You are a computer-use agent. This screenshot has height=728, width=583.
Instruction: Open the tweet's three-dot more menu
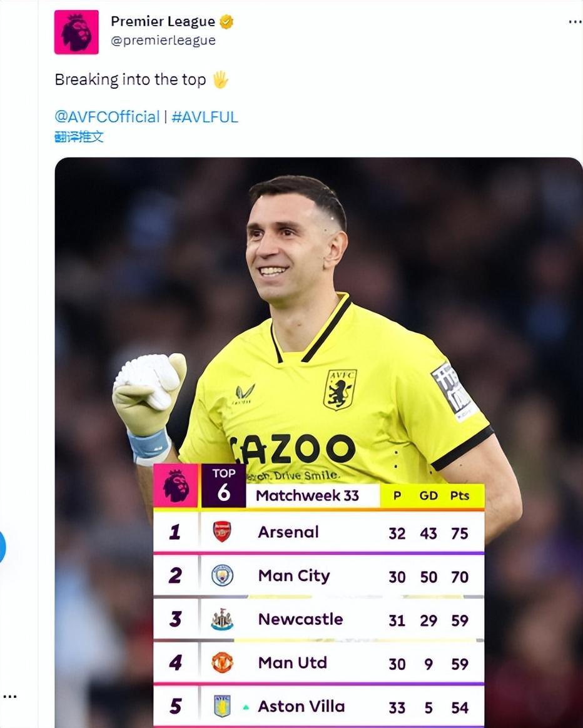click(x=574, y=22)
